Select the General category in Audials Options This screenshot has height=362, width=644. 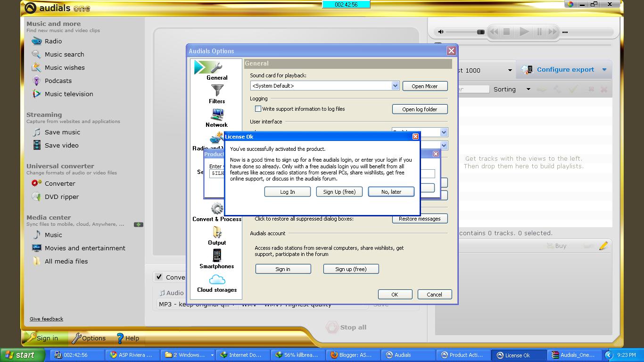217,71
